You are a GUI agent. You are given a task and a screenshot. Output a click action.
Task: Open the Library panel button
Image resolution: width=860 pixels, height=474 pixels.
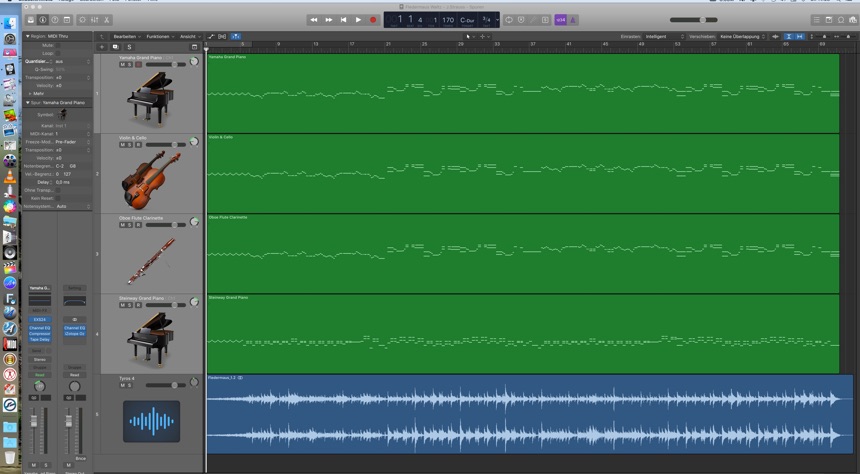pos(31,20)
